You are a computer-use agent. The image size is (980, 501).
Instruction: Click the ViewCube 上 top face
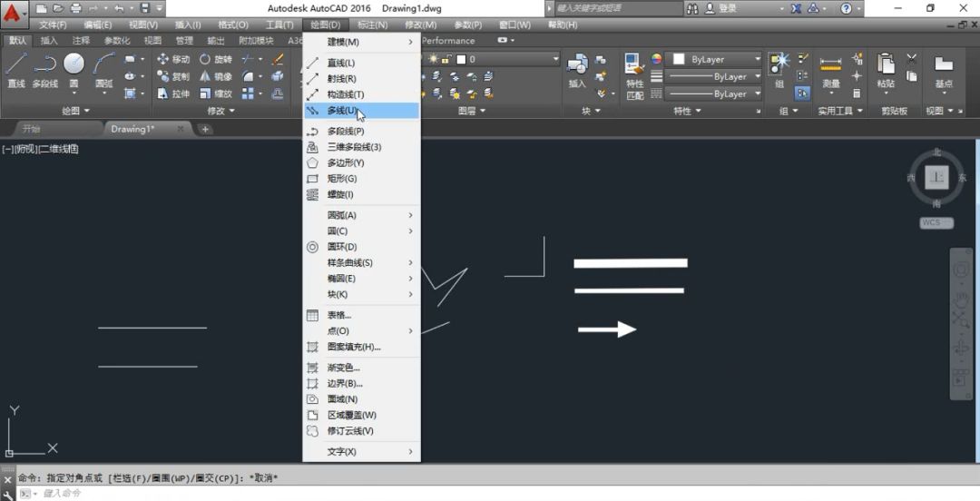pos(936,177)
